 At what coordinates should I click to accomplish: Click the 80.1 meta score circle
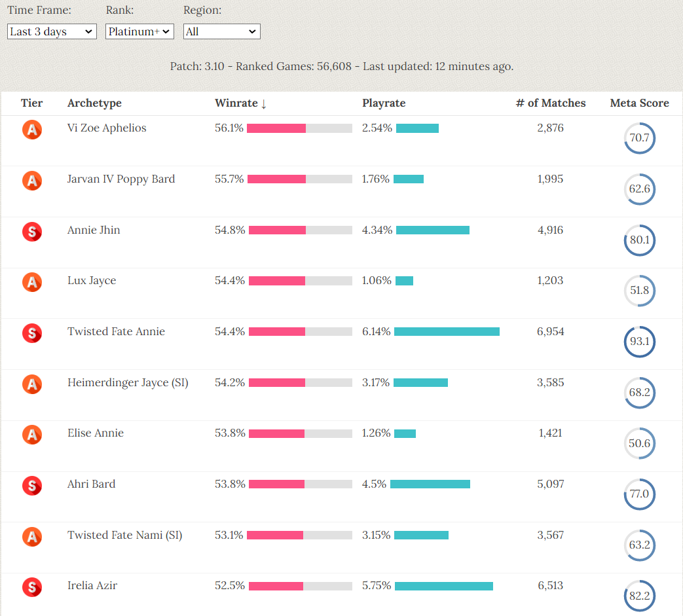(x=639, y=240)
